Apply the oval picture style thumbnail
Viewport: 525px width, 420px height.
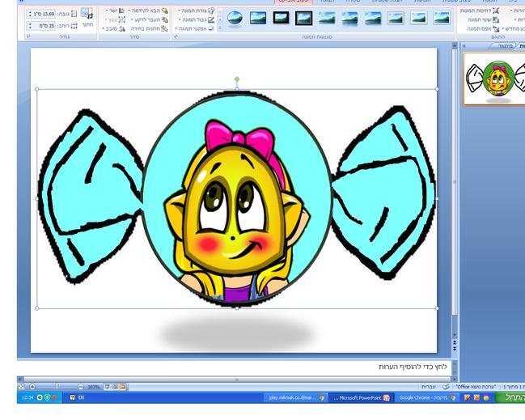point(235,18)
